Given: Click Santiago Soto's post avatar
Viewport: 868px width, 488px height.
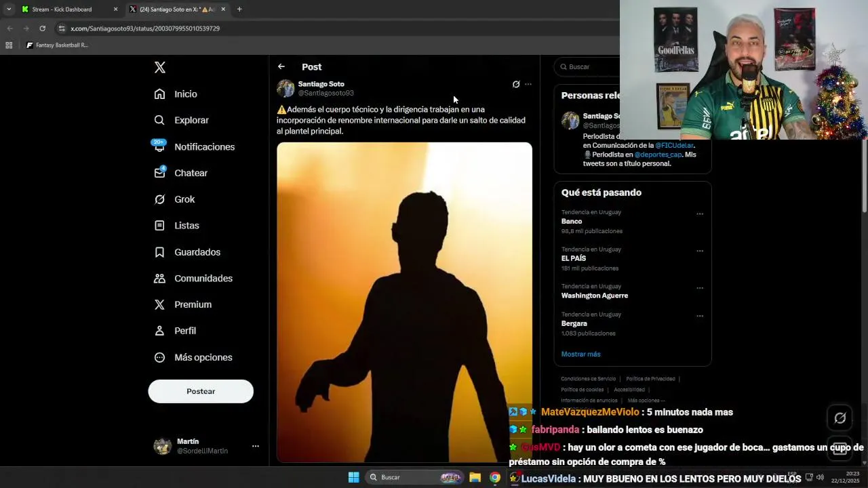Looking at the screenshot, I should [285, 89].
